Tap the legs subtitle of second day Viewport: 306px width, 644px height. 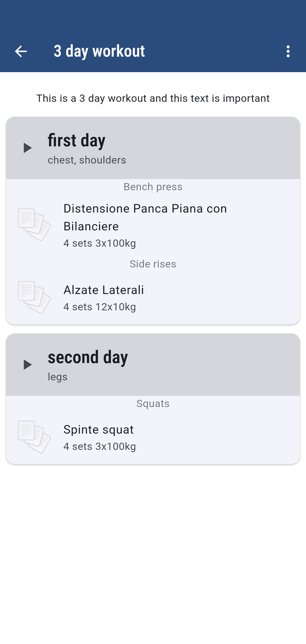pyautogui.click(x=58, y=377)
